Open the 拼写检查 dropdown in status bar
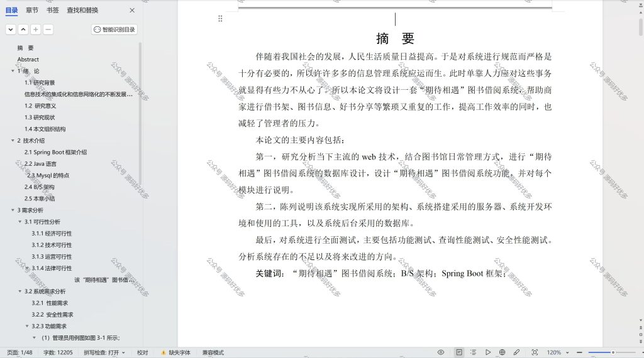The width and height of the screenshot is (644, 358). 104,353
